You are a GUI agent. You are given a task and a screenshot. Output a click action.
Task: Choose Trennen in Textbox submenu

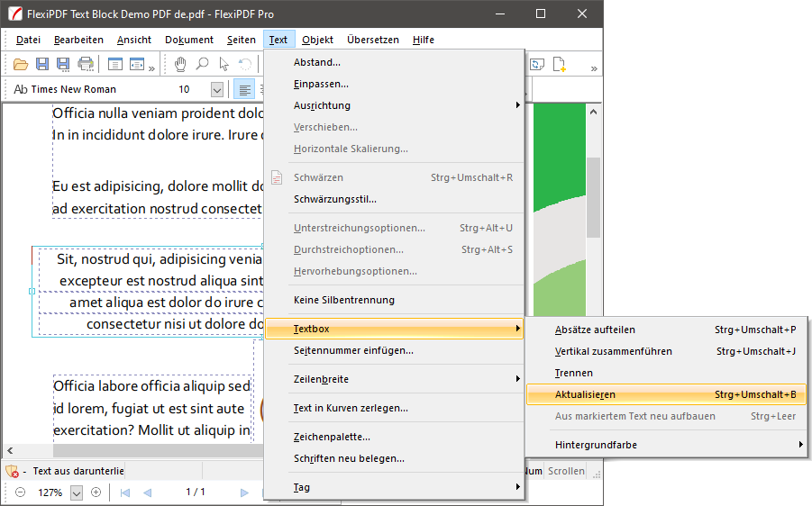668,374
